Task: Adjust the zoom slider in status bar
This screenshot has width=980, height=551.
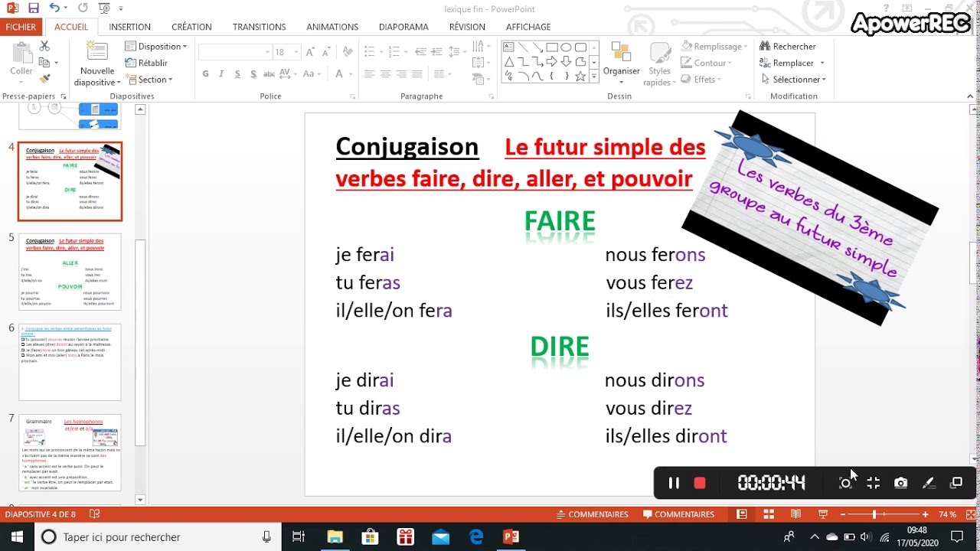Action: (x=874, y=514)
